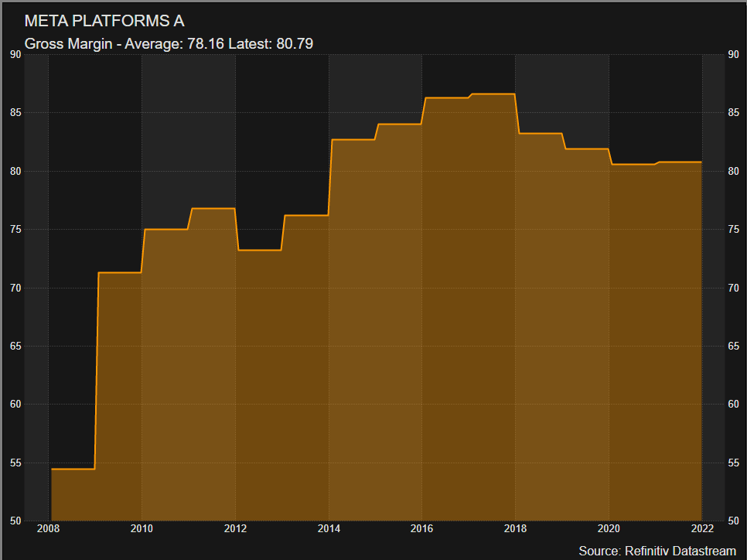The height and width of the screenshot is (560, 747).
Task: Click the Gross Margin average and latest subtitle
Action: point(169,43)
